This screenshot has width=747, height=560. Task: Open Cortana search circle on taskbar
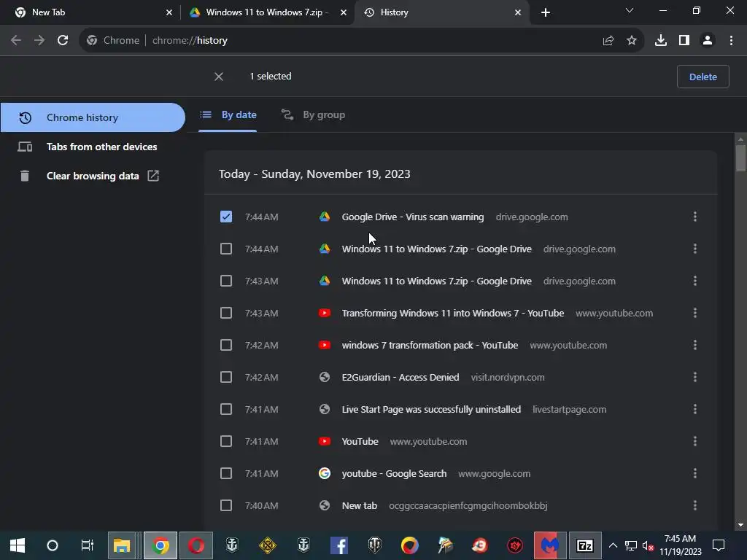coord(53,545)
